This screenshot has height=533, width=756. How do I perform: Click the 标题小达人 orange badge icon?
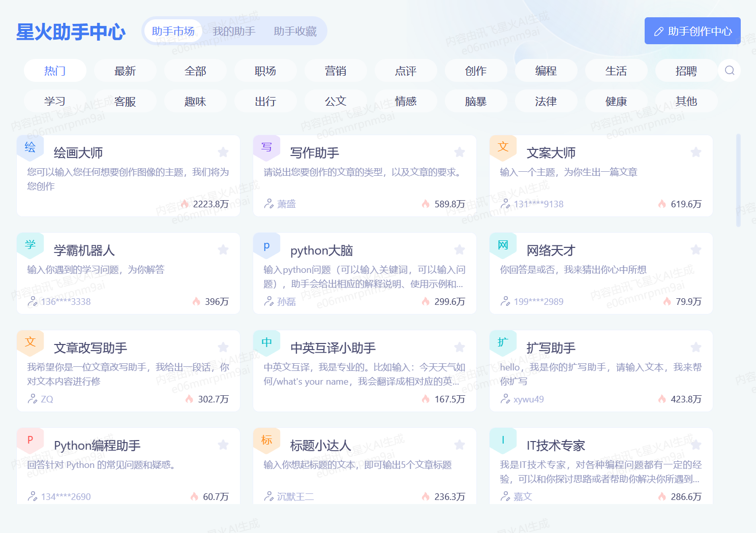[266, 440]
